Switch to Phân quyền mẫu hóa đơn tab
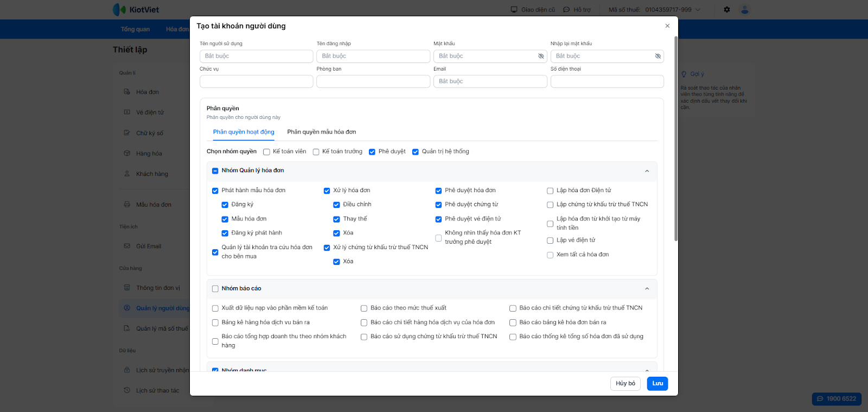Viewport: 868px width, 412px height. [x=322, y=132]
